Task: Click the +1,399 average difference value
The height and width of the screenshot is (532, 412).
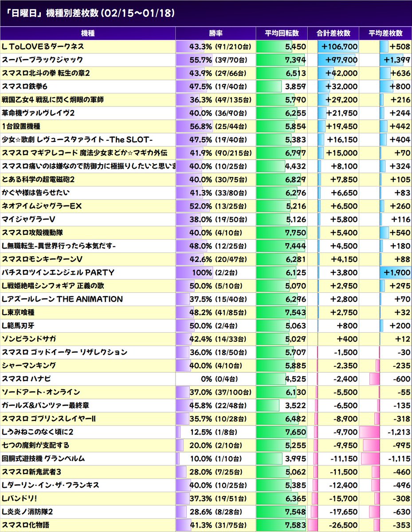Action: coord(397,60)
